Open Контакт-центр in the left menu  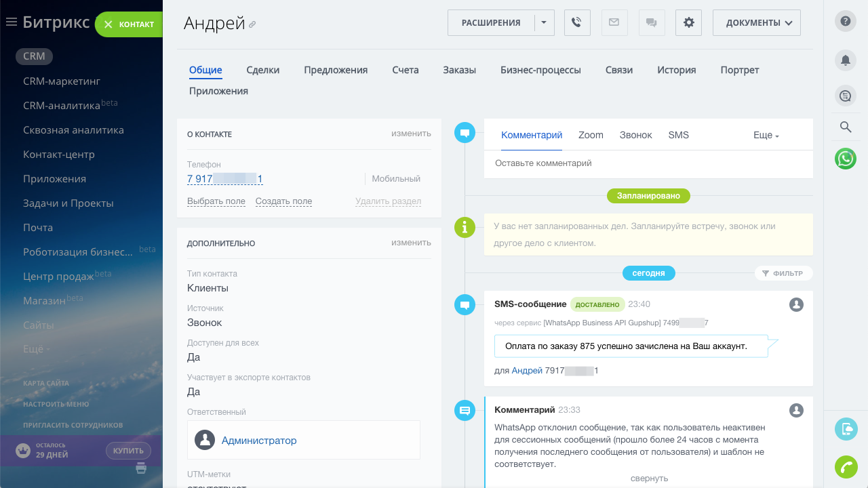[59, 155]
